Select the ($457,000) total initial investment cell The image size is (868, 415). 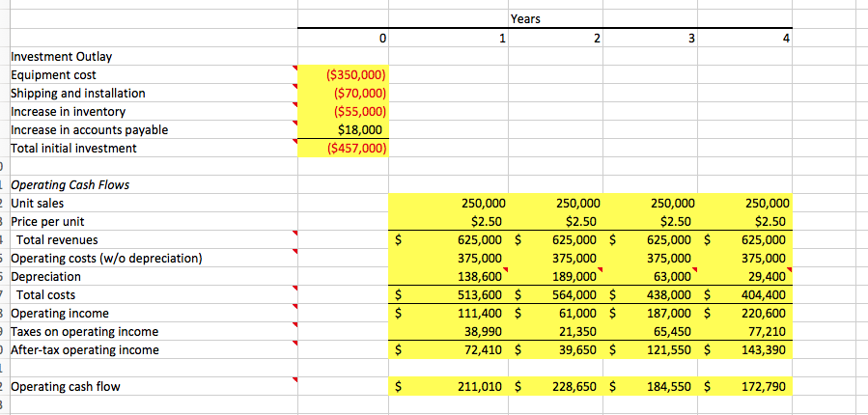[343, 149]
